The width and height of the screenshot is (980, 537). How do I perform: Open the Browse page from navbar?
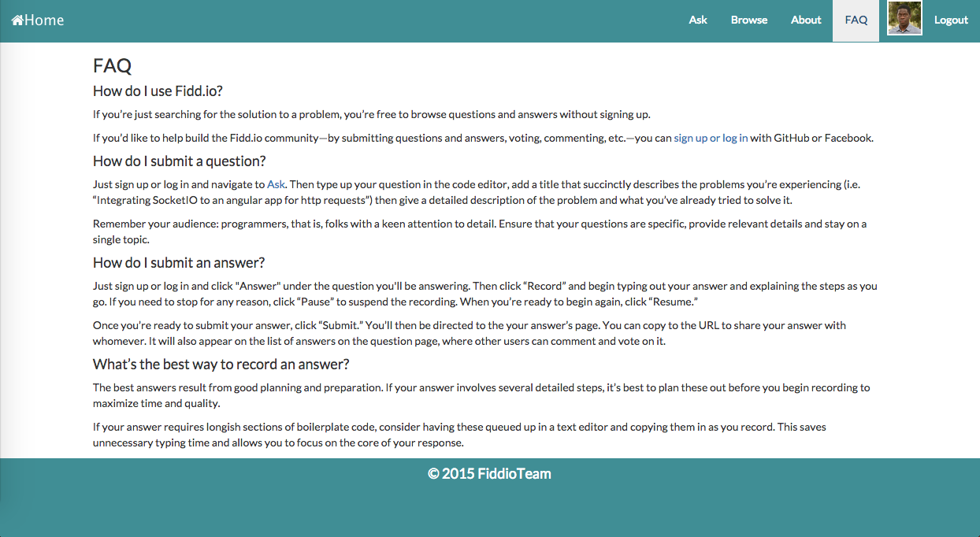[x=749, y=20]
